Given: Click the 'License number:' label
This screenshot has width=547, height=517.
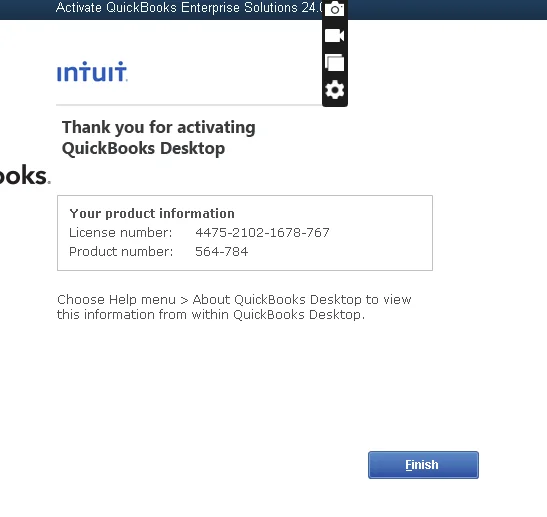Looking at the screenshot, I should 121,233.
